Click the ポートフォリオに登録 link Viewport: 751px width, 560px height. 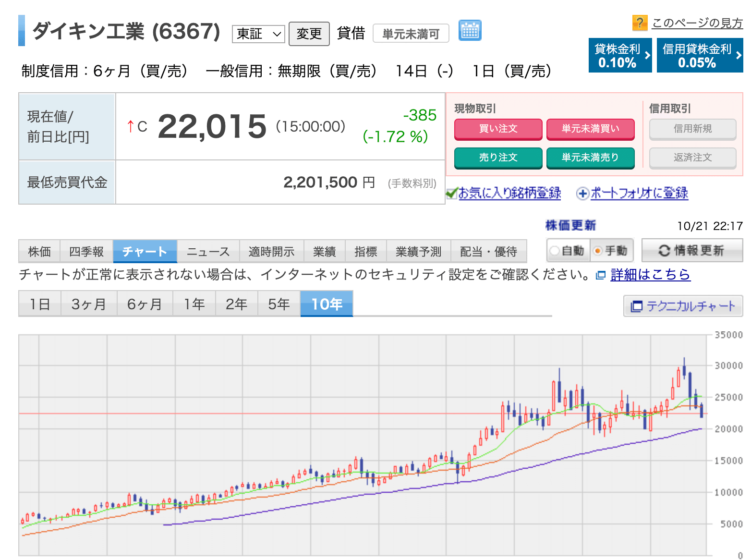coord(640,193)
